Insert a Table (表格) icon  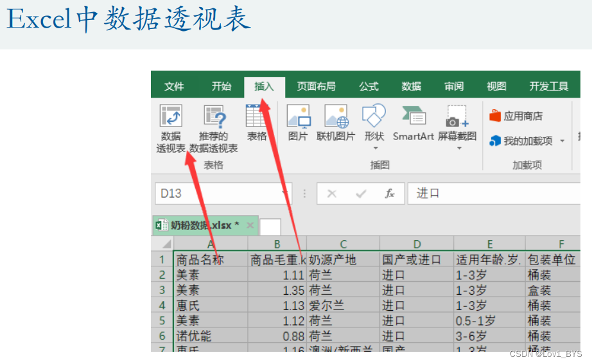pos(256,116)
